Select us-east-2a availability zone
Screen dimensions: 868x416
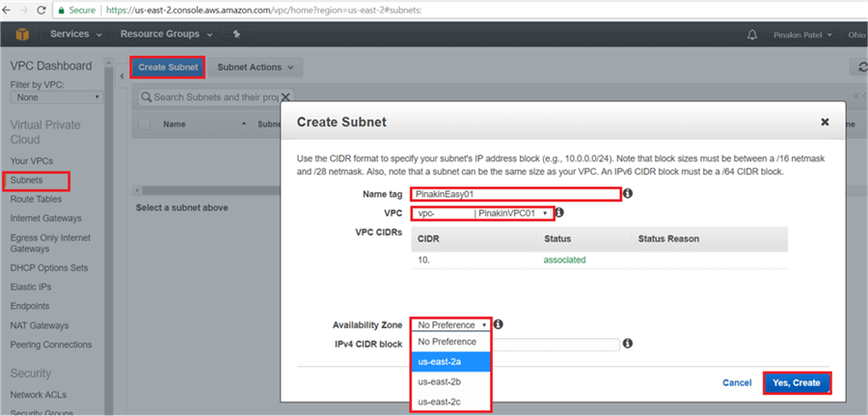click(x=450, y=362)
